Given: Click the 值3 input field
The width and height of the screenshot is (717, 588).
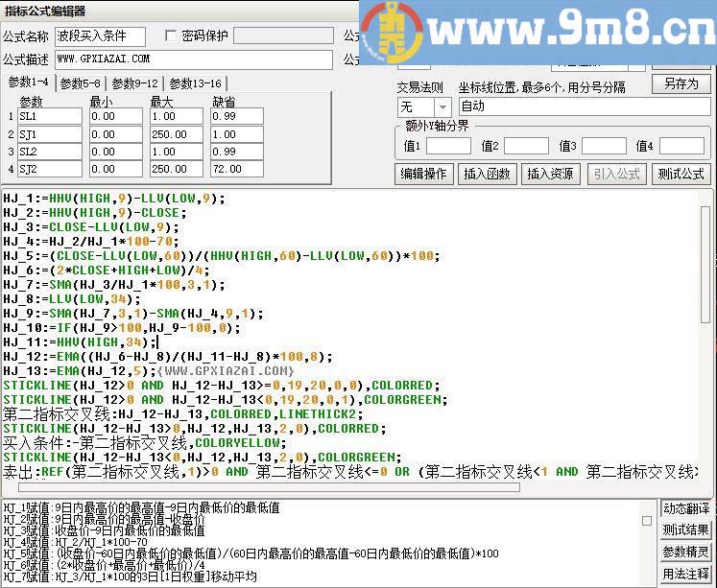Looking at the screenshot, I should (x=604, y=146).
